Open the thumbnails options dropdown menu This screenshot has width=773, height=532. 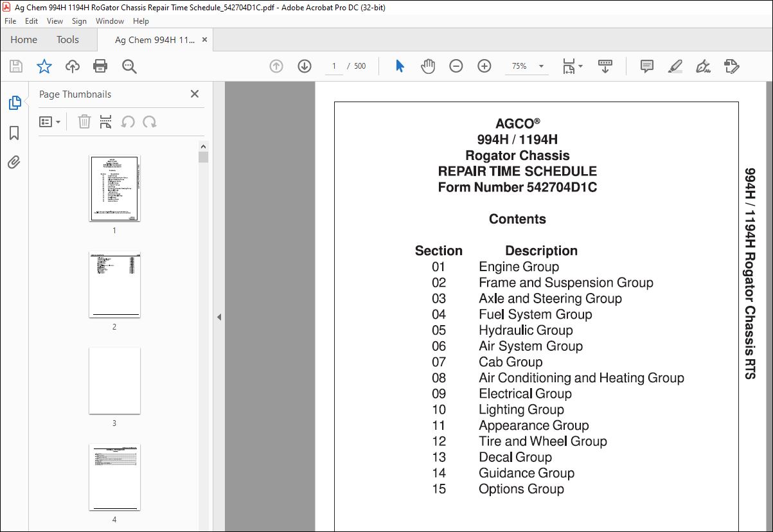(50, 121)
